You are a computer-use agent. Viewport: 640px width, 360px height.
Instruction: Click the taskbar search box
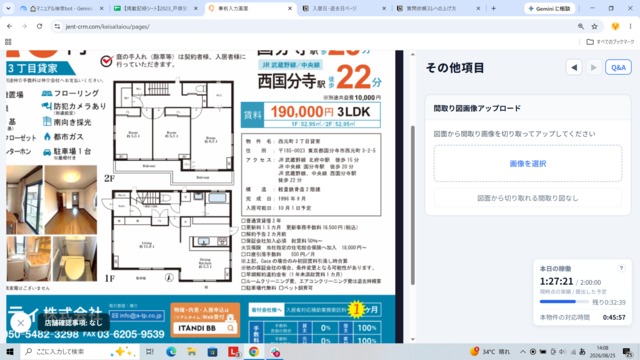80,351
